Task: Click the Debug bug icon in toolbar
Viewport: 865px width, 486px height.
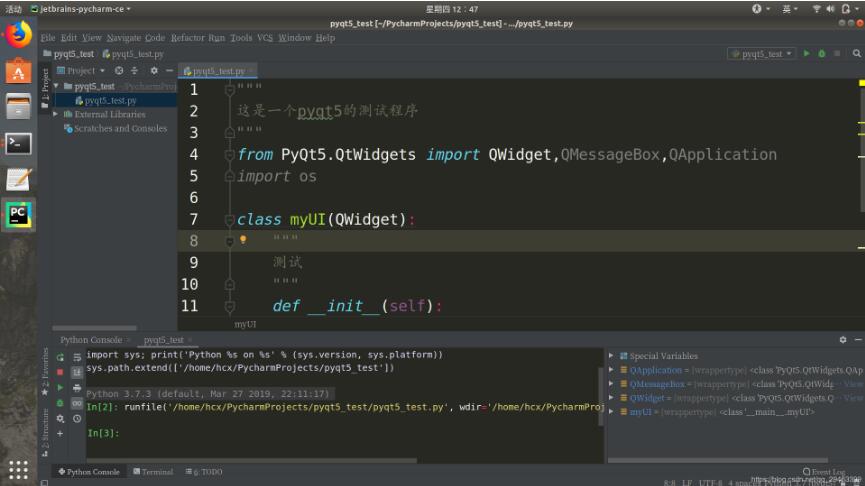Action: click(822, 53)
